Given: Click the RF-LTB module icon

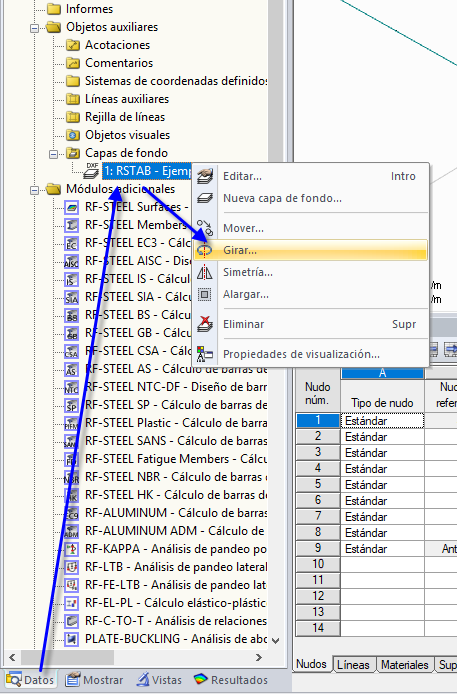Looking at the screenshot, I should (72, 567).
